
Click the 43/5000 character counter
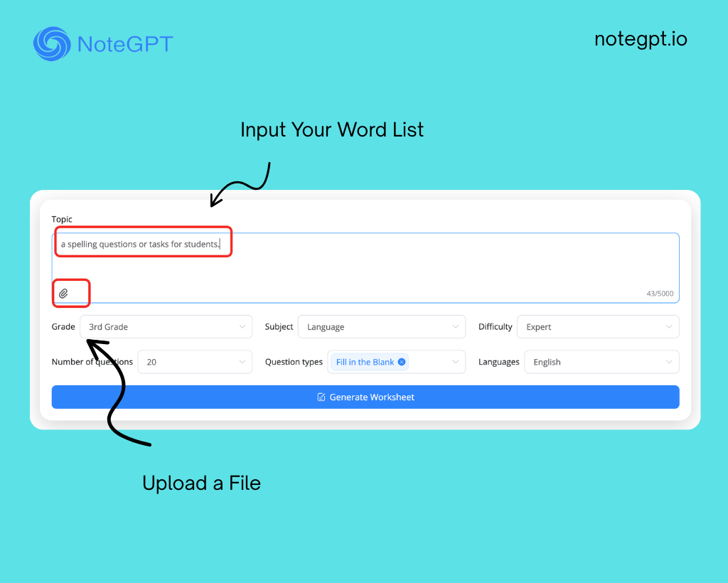[660, 294]
